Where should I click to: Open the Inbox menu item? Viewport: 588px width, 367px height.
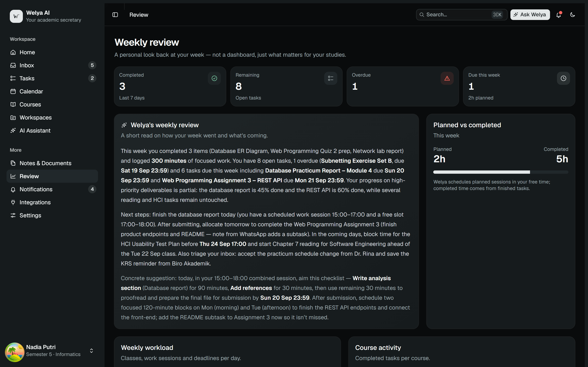[x=52, y=65]
